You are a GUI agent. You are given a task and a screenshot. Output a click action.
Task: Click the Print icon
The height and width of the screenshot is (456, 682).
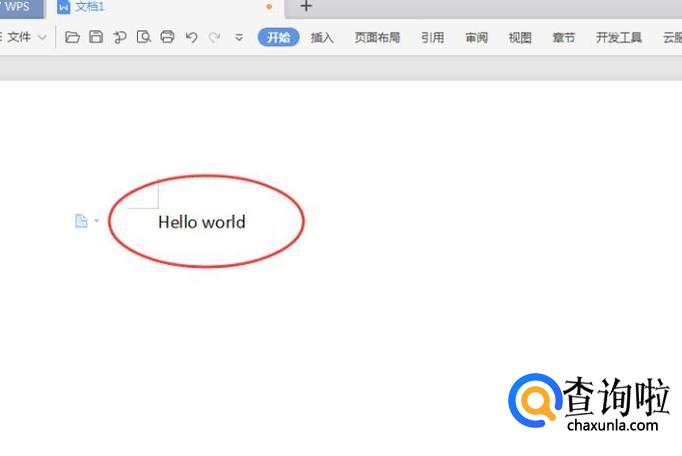coord(167,38)
